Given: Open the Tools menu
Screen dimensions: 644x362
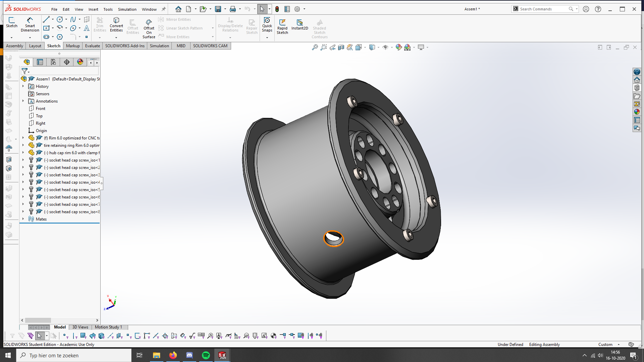Looking at the screenshot, I should [x=108, y=9].
